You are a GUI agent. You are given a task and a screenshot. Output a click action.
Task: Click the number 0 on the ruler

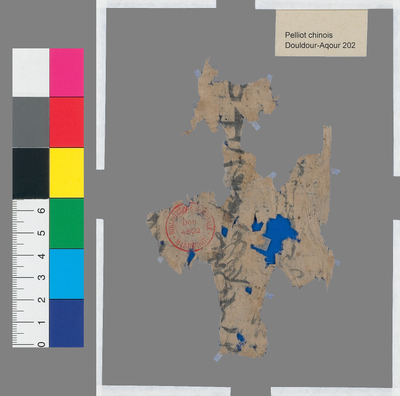point(41,344)
